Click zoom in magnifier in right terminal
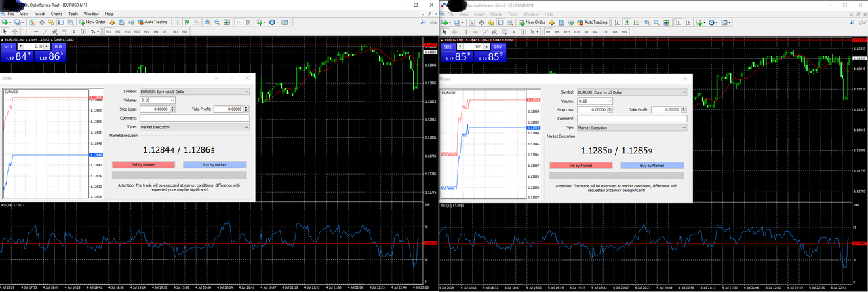 tap(647, 22)
